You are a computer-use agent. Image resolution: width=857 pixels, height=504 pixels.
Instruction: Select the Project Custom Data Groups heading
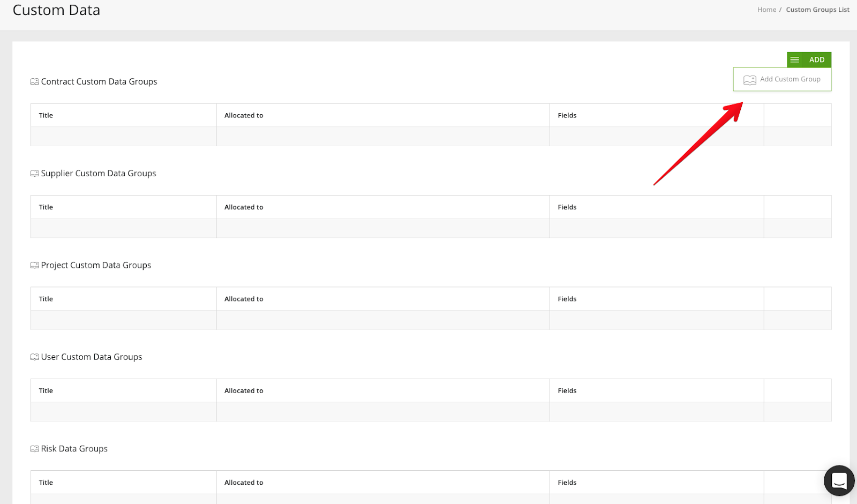[96, 265]
